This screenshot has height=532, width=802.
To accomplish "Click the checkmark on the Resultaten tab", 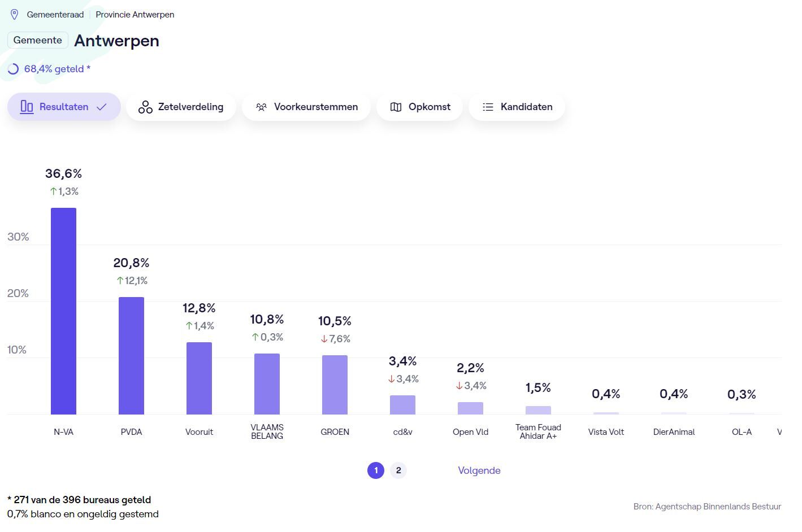I will pos(102,107).
